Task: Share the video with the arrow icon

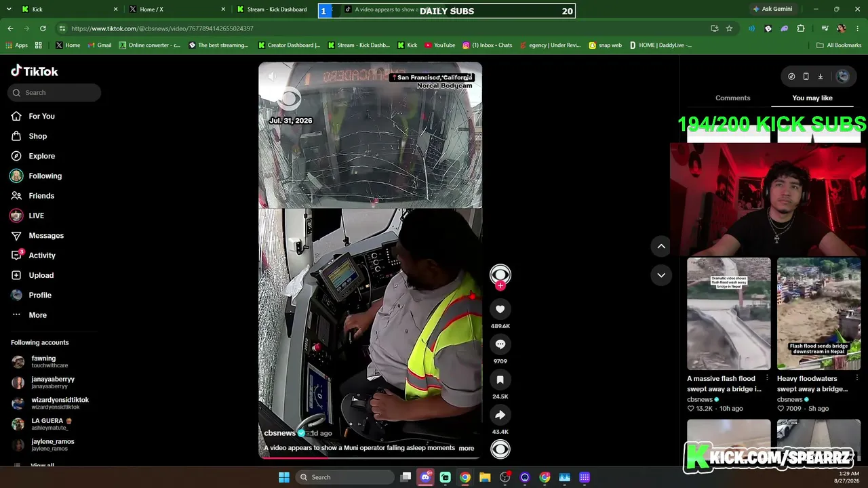Action: click(500, 415)
